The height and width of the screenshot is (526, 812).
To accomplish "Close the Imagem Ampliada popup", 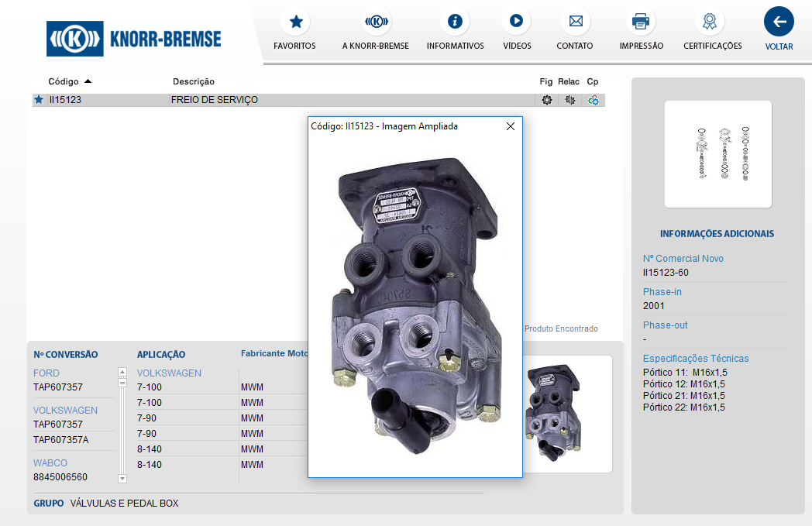I will coord(511,126).
